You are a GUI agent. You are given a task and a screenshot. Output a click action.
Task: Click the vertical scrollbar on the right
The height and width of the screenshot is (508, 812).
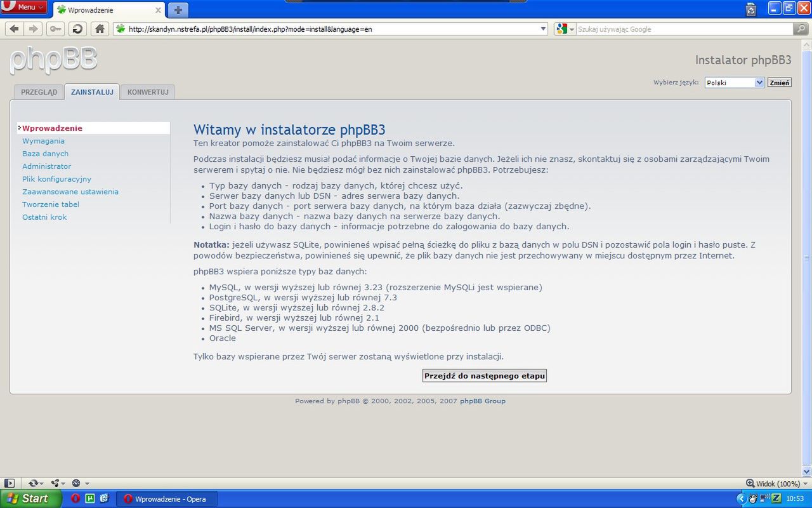click(x=807, y=257)
